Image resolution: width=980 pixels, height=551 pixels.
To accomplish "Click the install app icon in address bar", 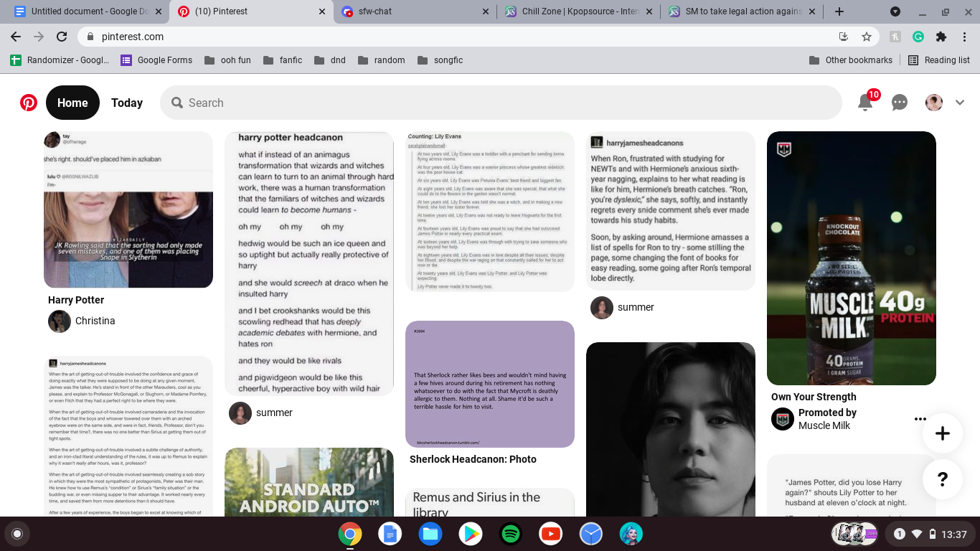I will tap(844, 37).
